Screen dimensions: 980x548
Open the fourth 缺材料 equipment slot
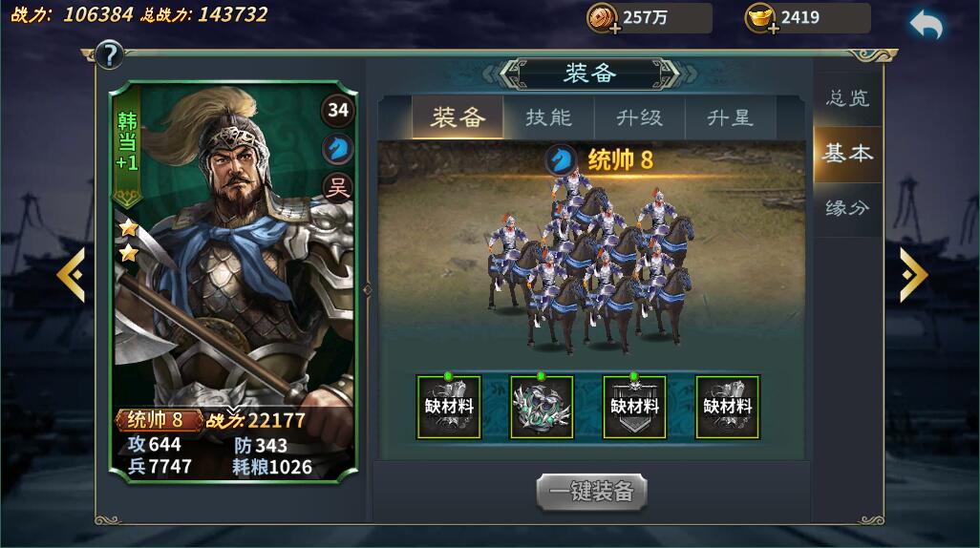(728, 407)
